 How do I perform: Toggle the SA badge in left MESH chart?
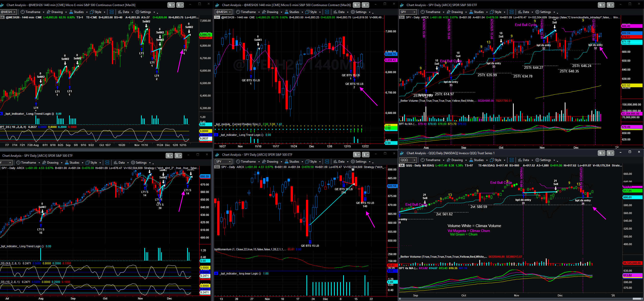2,17
